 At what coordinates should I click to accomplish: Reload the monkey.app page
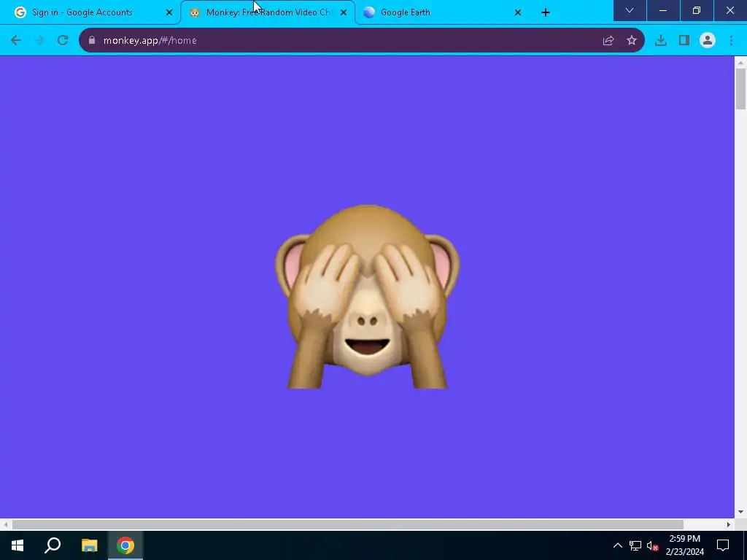pos(63,41)
